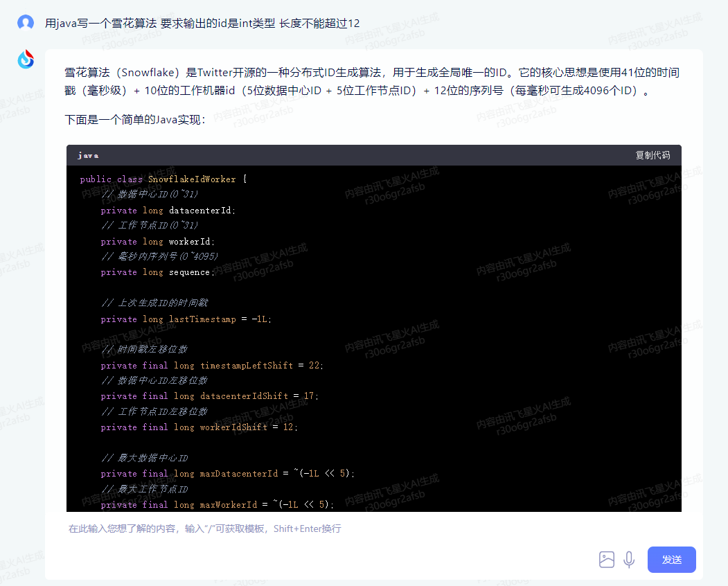Click the user profile avatar icon
Image resolution: width=728 pixels, height=586 pixels.
(25, 23)
